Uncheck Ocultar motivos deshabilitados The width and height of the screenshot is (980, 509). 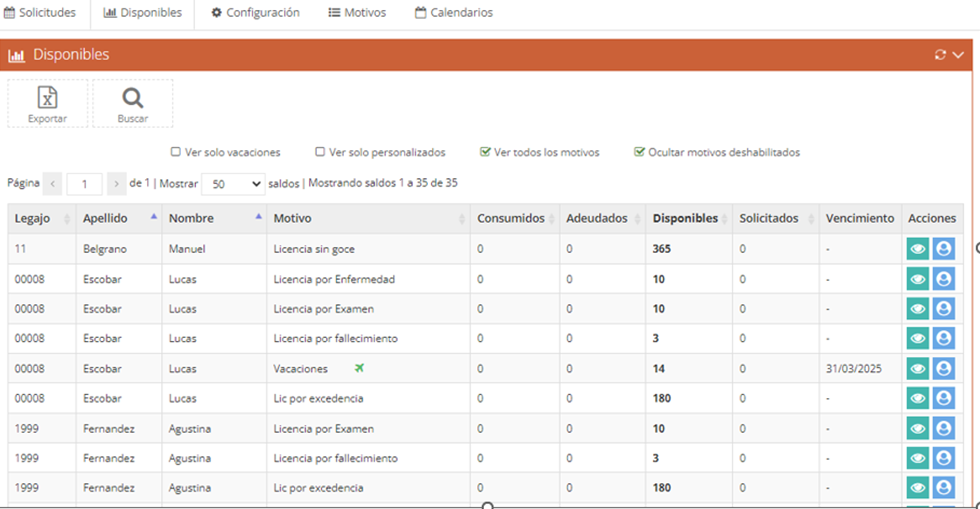pyautogui.click(x=639, y=152)
